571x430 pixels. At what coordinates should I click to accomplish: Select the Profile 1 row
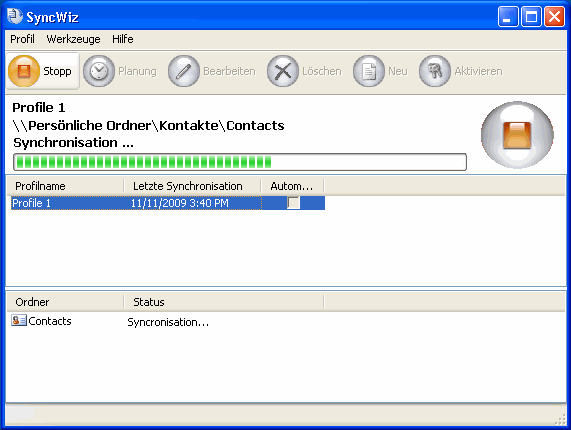(x=168, y=203)
